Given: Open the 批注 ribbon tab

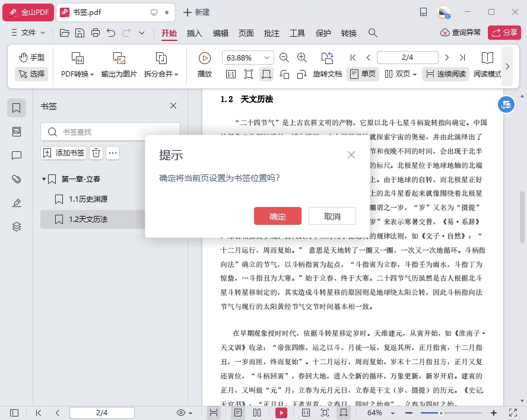Looking at the screenshot, I should click(271, 33).
